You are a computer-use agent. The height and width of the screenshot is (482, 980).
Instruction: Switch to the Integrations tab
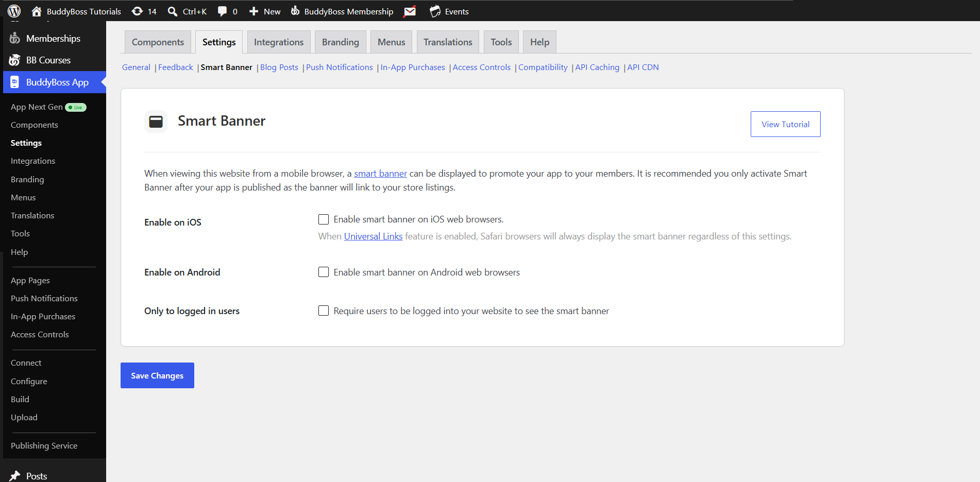(x=279, y=42)
